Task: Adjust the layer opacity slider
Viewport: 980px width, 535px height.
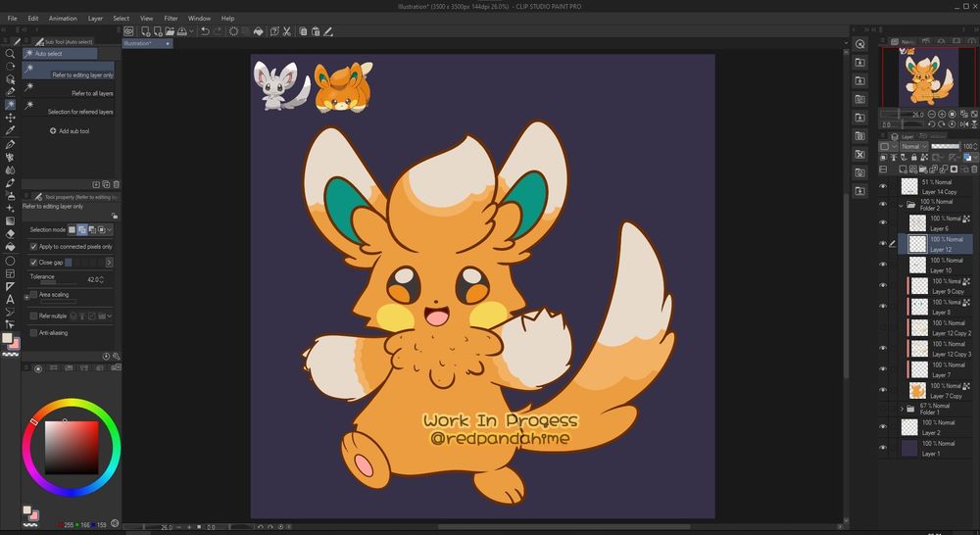Action: click(945, 146)
